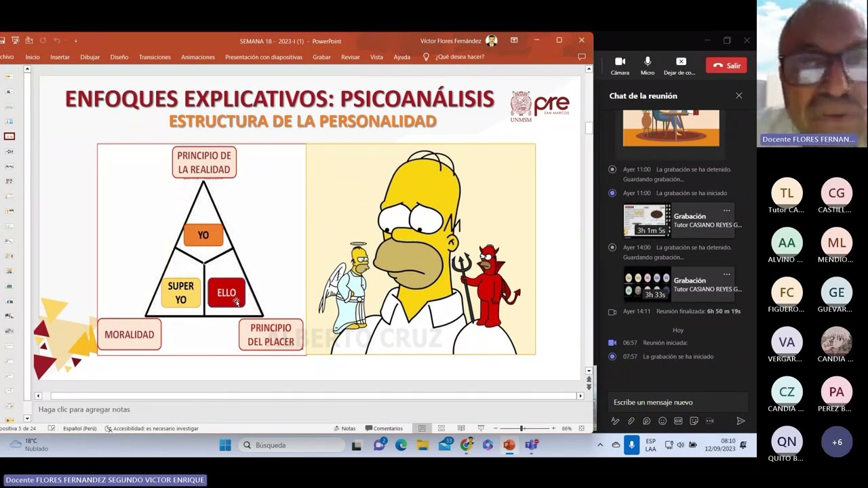This screenshot has height=488, width=868.
Task: Select participant TL avatar
Action: [x=787, y=193]
